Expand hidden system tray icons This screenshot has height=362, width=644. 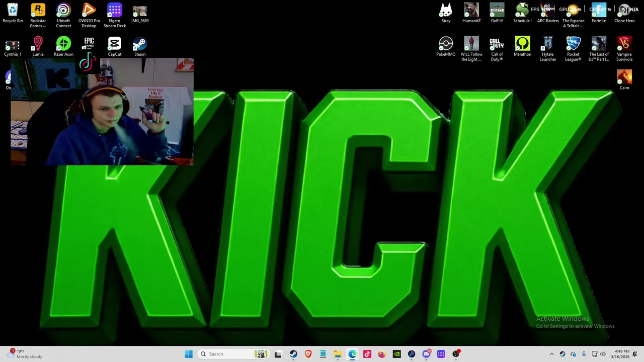[x=551, y=354]
